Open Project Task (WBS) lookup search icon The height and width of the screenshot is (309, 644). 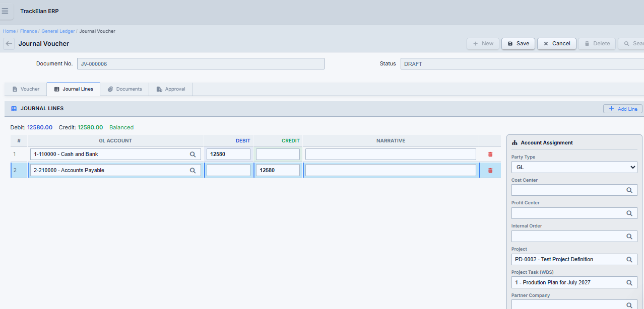pos(629,283)
